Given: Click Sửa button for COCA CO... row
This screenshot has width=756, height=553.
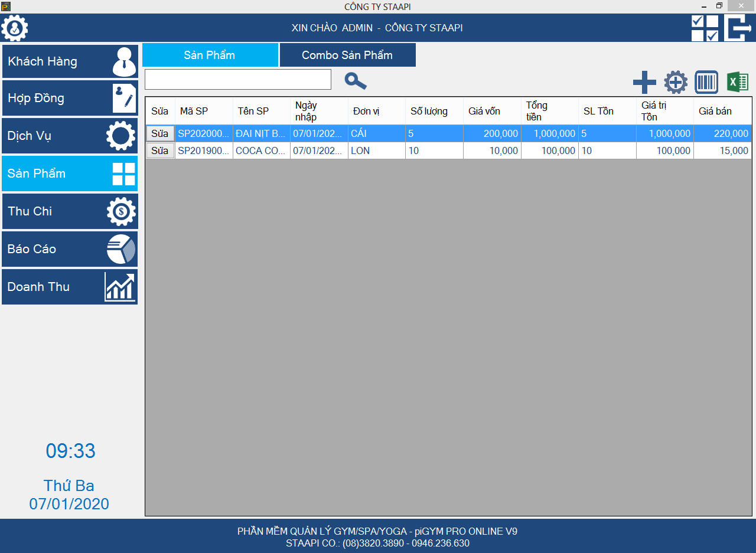Looking at the screenshot, I should tap(160, 151).
